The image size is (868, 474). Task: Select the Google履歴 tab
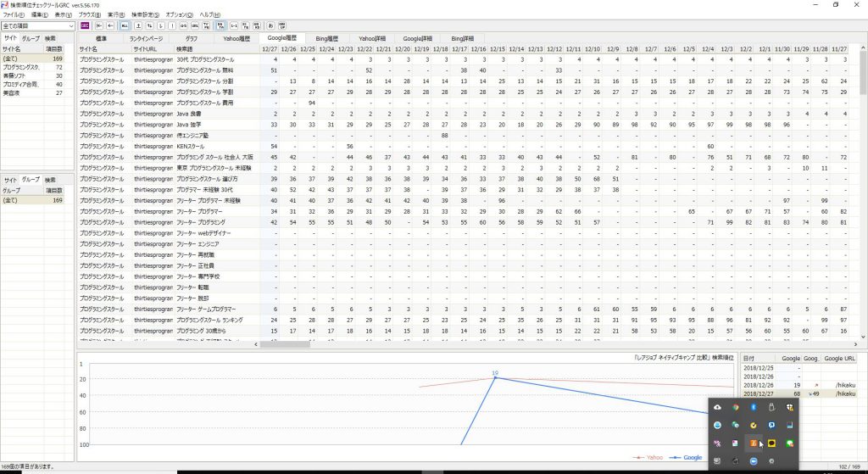point(282,38)
